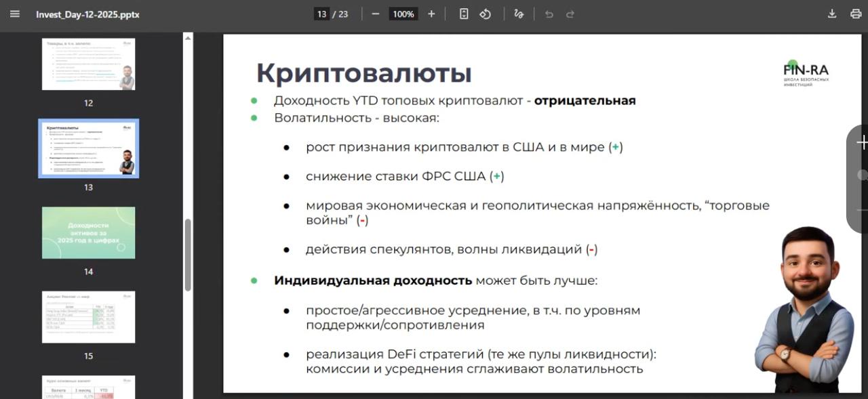Screen dimensions: 868x399
Task: Download the Invest_Day presentation
Action: pyautogui.click(x=831, y=14)
